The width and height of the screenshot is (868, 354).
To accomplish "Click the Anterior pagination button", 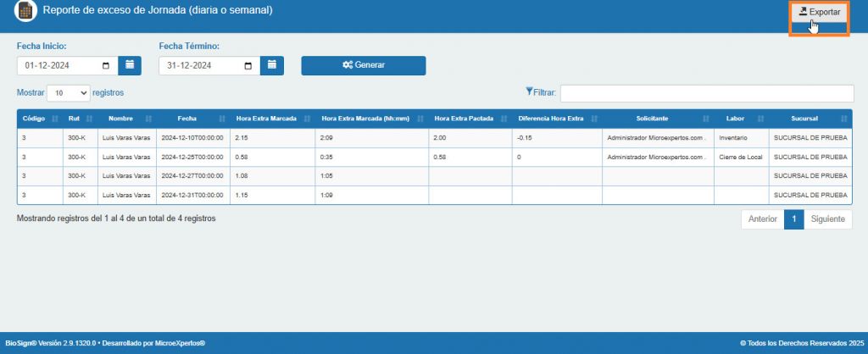I will (763, 219).
